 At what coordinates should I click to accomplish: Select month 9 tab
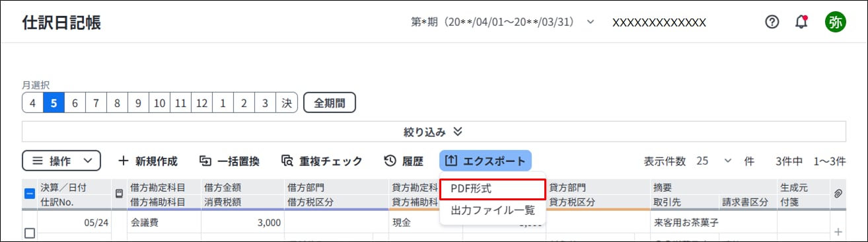[x=138, y=103]
